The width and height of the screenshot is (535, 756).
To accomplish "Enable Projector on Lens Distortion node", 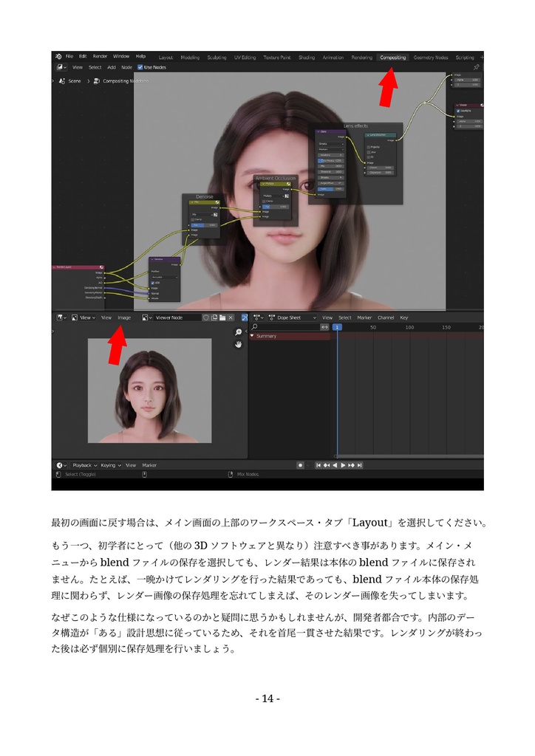I will (x=369, y=147).
